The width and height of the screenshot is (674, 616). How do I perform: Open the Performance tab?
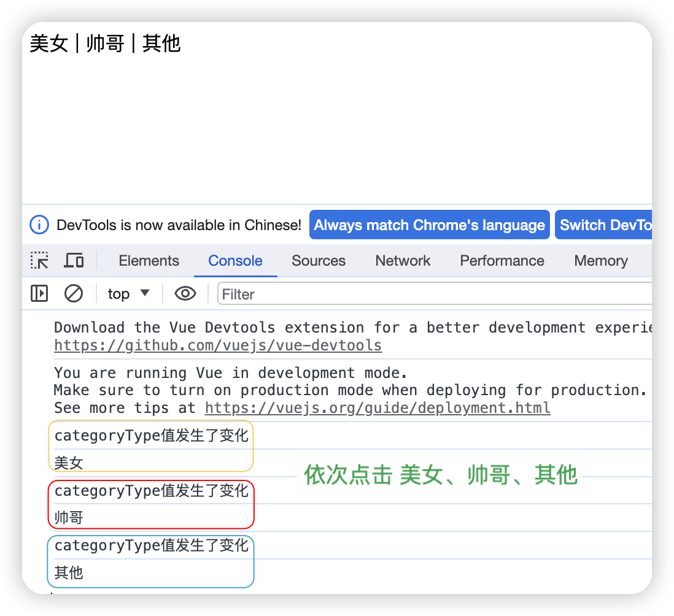coord(502,261)
